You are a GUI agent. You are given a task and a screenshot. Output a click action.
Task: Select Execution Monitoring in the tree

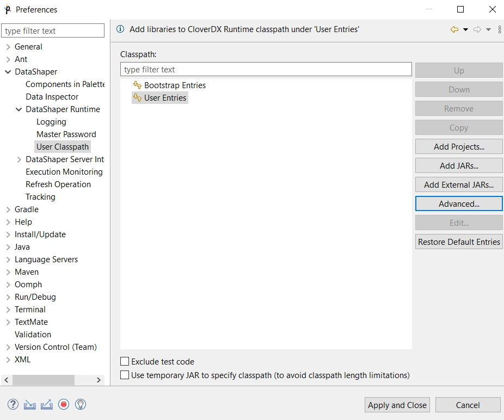coord(64,172)
